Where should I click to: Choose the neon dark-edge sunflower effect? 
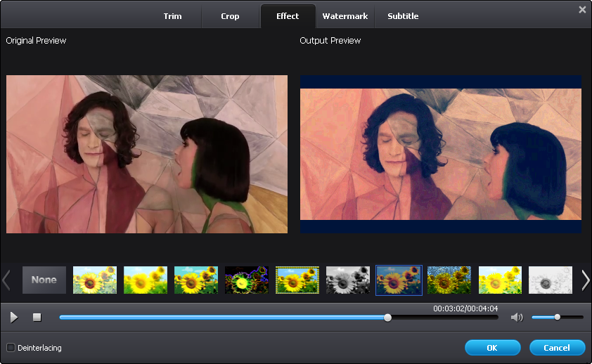click(247, 280)
